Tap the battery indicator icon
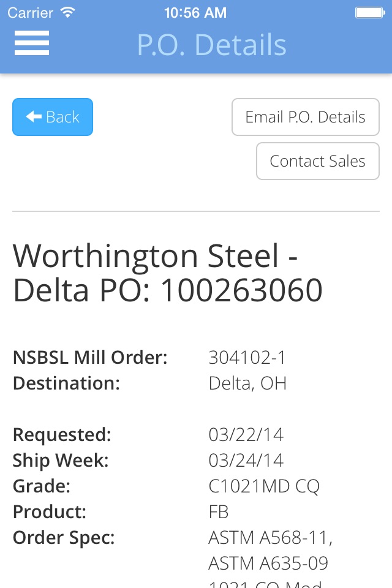The width and height of the screenshot is (392, 588). (370, 13)
